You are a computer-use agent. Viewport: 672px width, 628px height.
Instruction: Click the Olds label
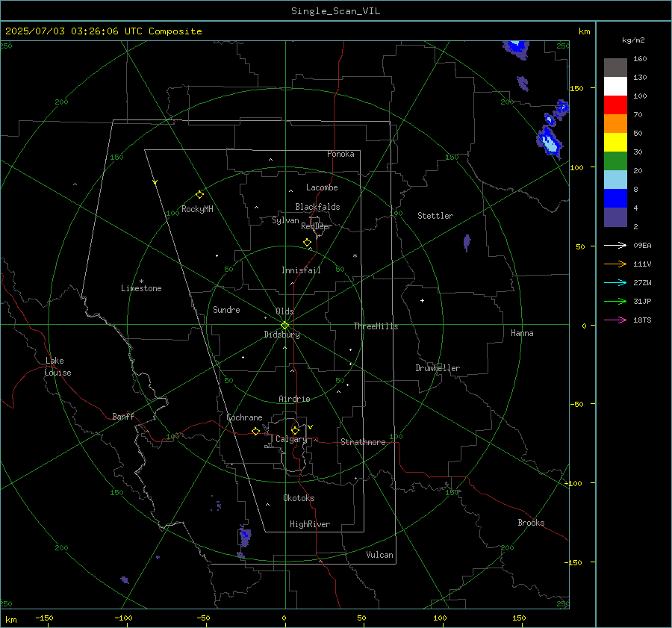pos(284,311)
